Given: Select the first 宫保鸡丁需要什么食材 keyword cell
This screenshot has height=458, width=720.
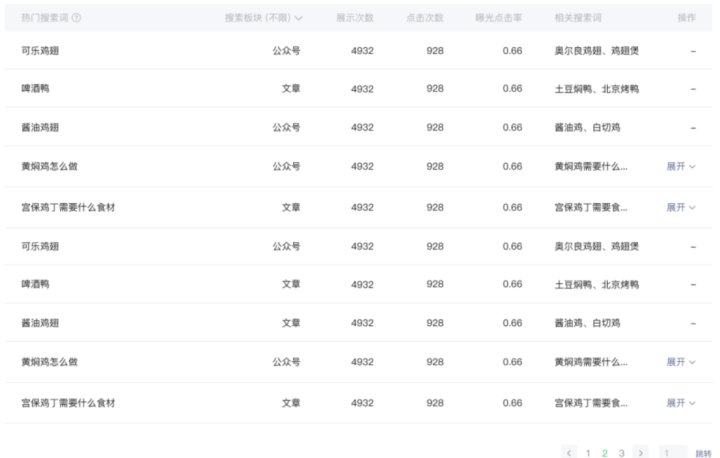Looking at the screenshot, I should (68, 207).
